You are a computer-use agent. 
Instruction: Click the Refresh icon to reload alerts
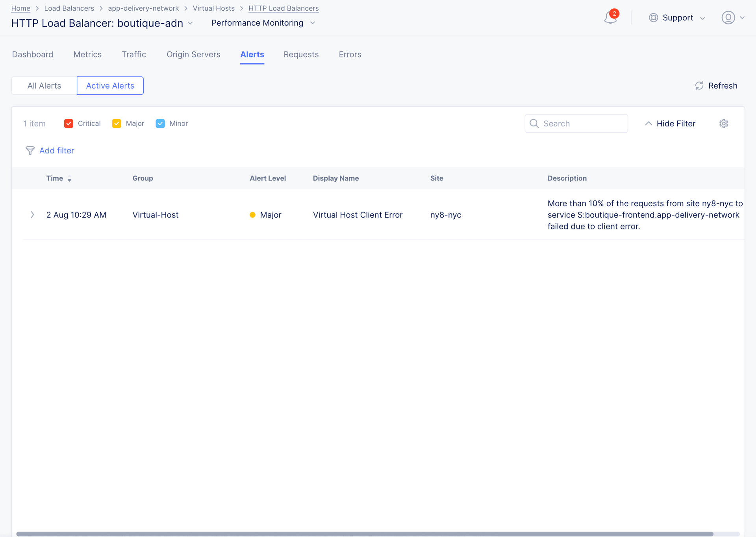click(699, 85)
